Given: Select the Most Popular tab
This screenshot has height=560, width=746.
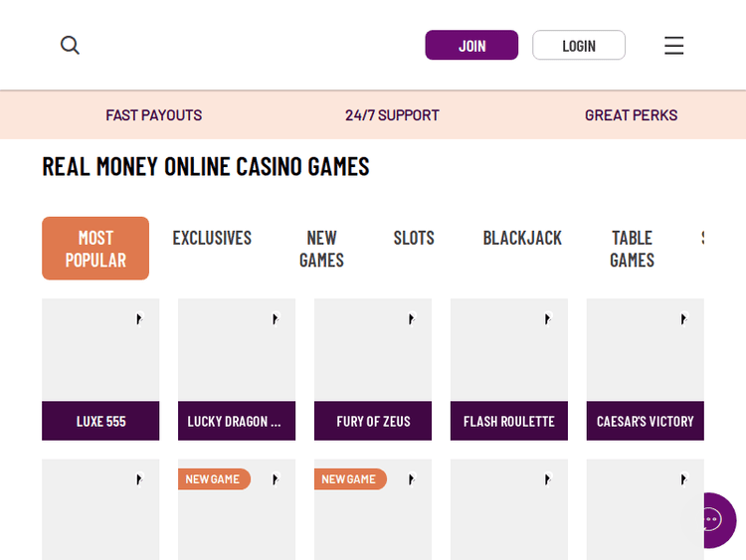Looking at the screenshot, I should pyautogui.click(x=95, y=249).
